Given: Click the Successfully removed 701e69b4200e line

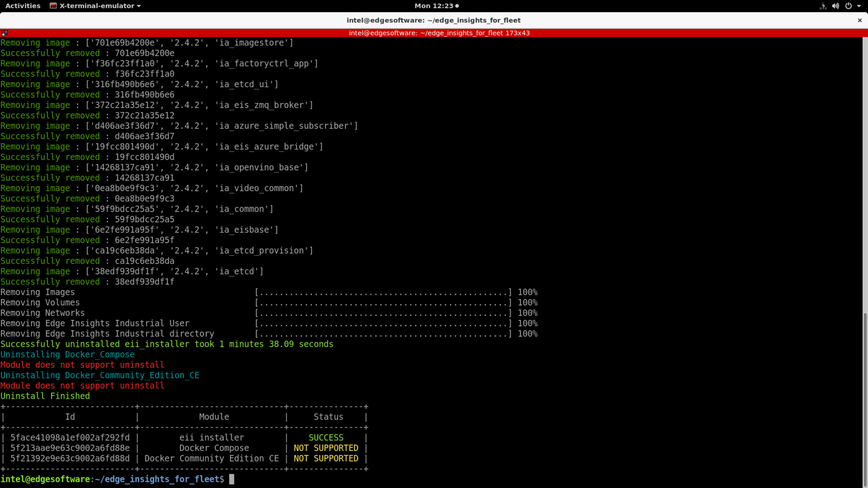Looking at the screenshot, I should 87,53.
